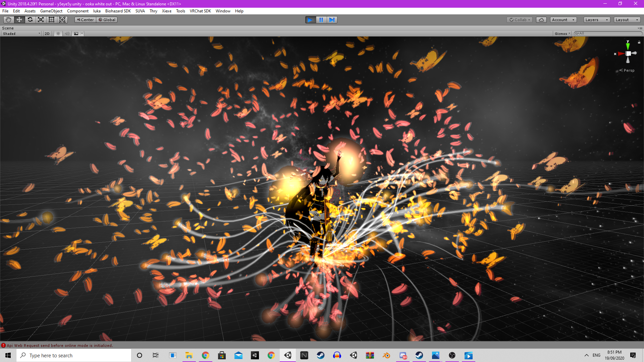Expand the Gizmos dropdown

coord(562,34)
